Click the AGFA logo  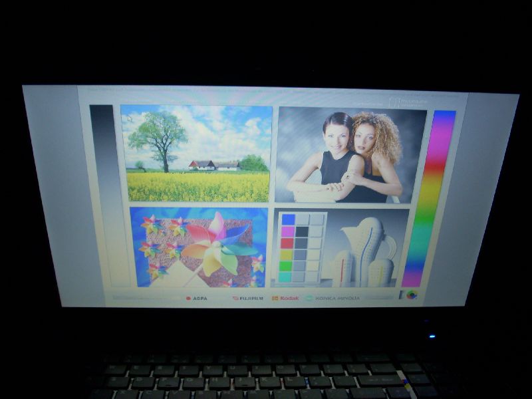click(196, 298)
